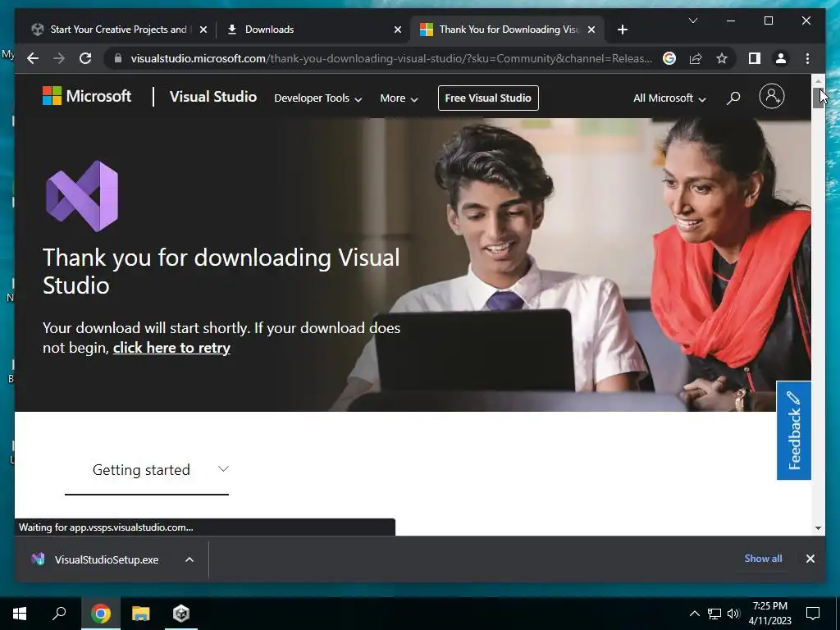The width and height of the screenshot is (840, 630).
Task: Open the site search magnifier icon
Action: pyautogui.click(x=733, y=98)
